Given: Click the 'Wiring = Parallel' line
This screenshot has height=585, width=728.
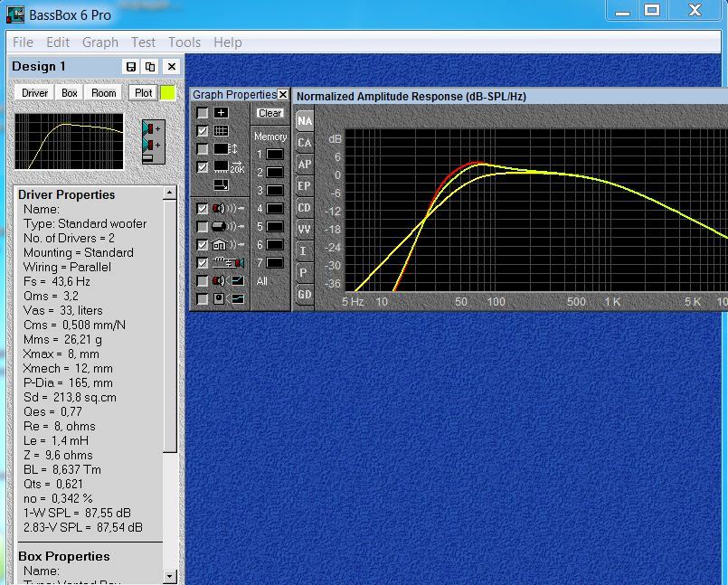Looking at the screenshot, I should (x=67, y=267).
